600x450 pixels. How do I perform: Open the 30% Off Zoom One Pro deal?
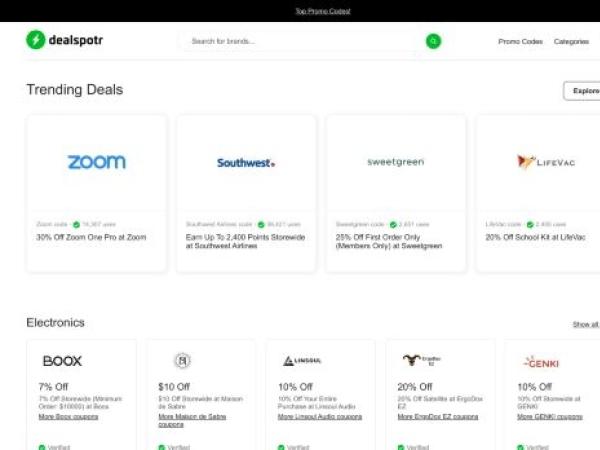pyautogui.click(x=91, y=237)
